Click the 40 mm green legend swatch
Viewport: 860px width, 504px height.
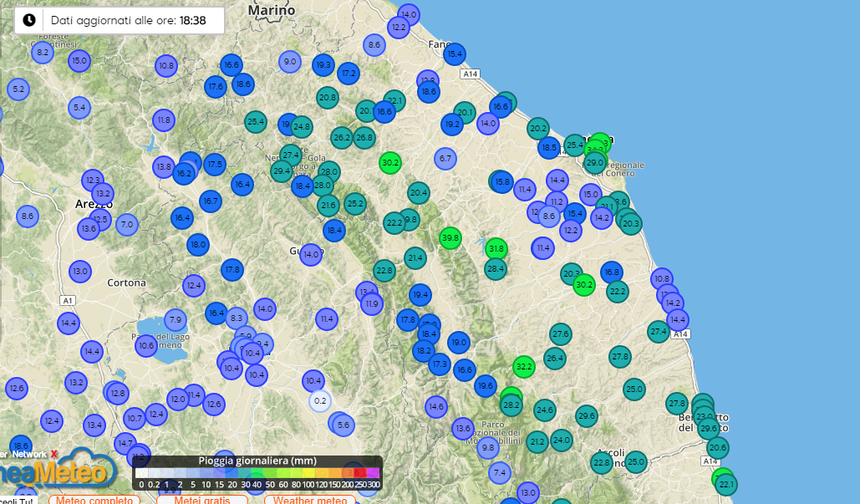click(x=257, y=474)
